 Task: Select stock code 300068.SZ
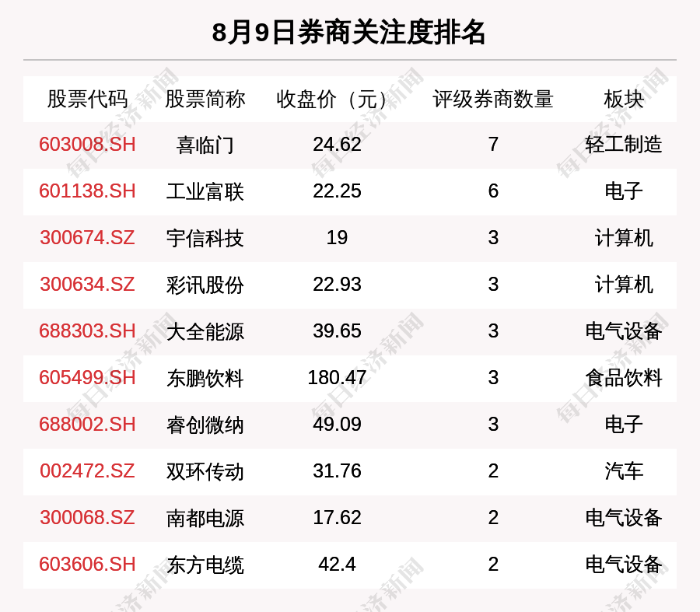click(x=87, y=518)
